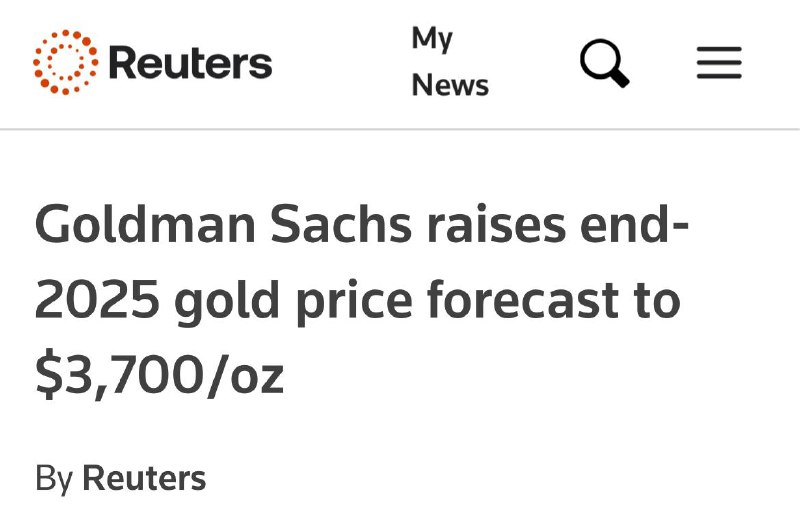Click "raises end-" in the headline
The height and width of the screenshot is (513, 800).
click(558, 224)
